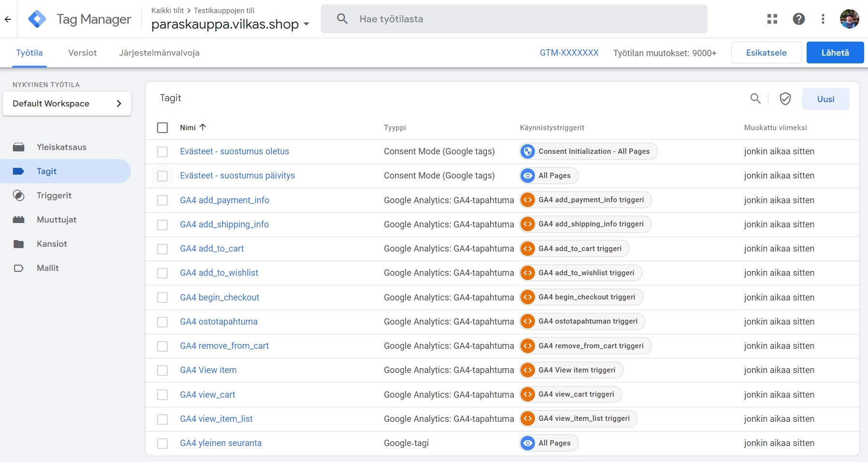Click the Muokattu viimeksi column header
The height and width of the screenshot is (462, 868).
point(776,128)
